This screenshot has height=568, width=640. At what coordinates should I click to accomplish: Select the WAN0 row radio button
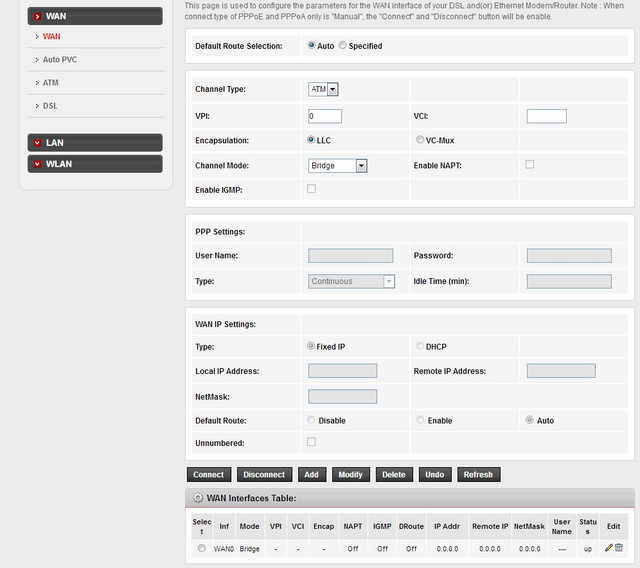(x=201, y=548)
